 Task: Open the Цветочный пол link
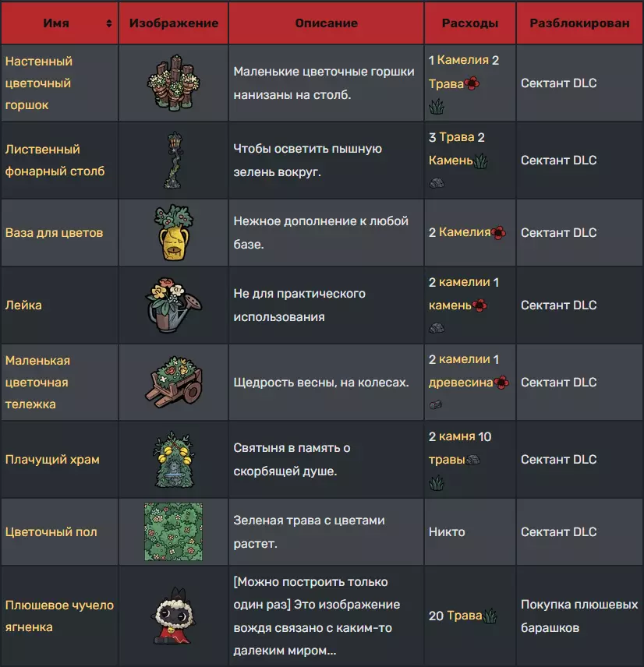coord(51,531)
